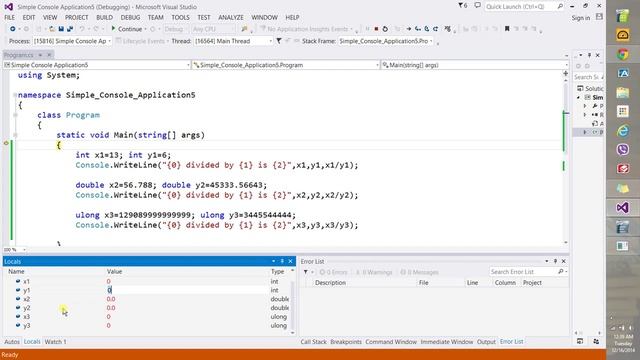Click the Save All icon in toolbar
Screen dimensions: 640x360
(70, 29)
